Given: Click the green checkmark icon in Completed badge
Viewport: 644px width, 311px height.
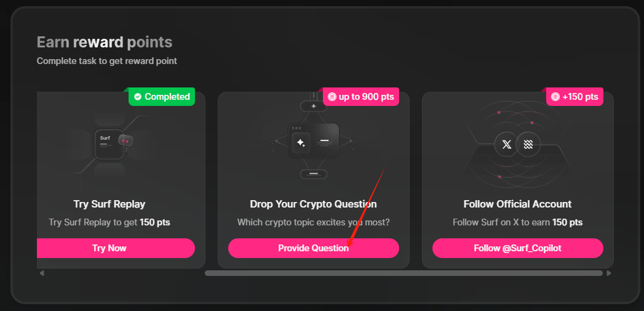Looking at the screenshot, I should click(138, 97).
